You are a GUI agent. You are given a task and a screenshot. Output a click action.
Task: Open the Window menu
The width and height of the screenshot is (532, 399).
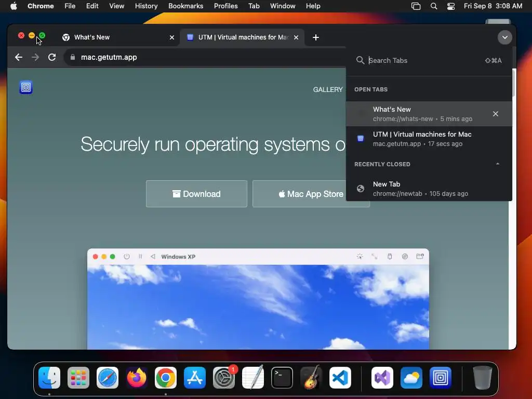(283, 6)
